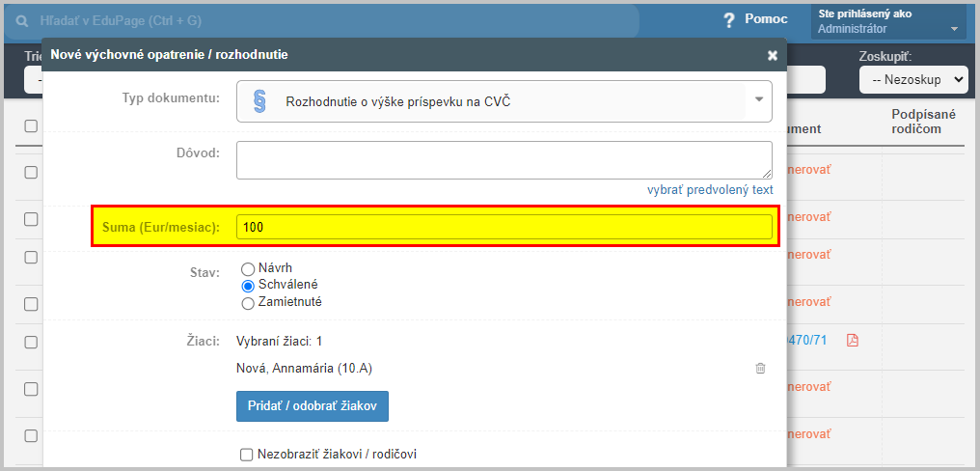
Task: Click the search magnifier icon
Action: coord(22,21)
